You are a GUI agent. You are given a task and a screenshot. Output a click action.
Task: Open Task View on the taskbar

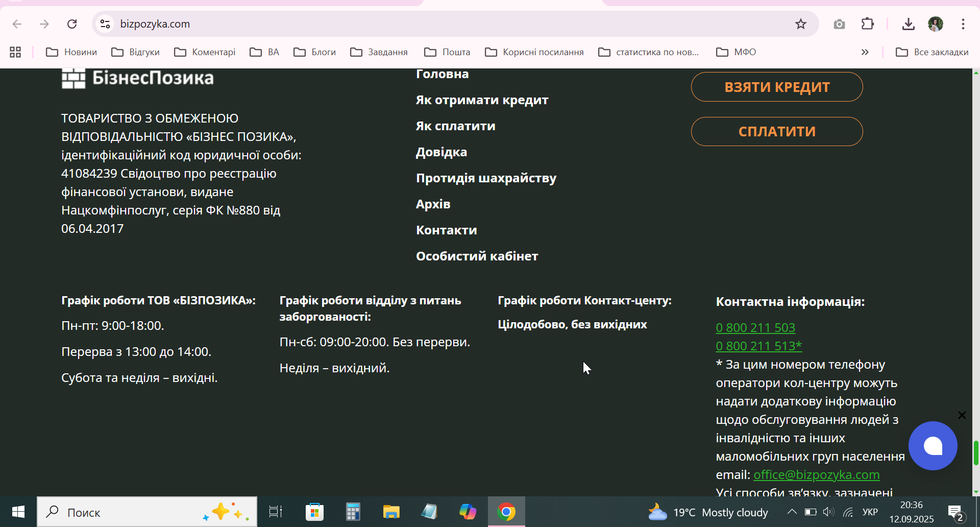coord(276,512)
